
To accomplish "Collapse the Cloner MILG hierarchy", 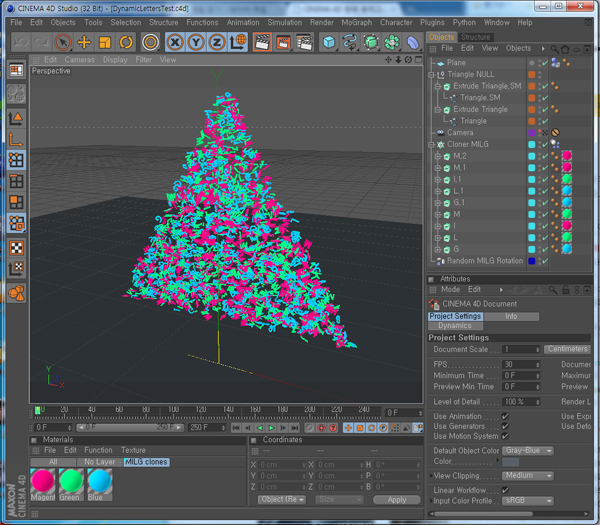I will pyautogui.click(x=431, y=145).
